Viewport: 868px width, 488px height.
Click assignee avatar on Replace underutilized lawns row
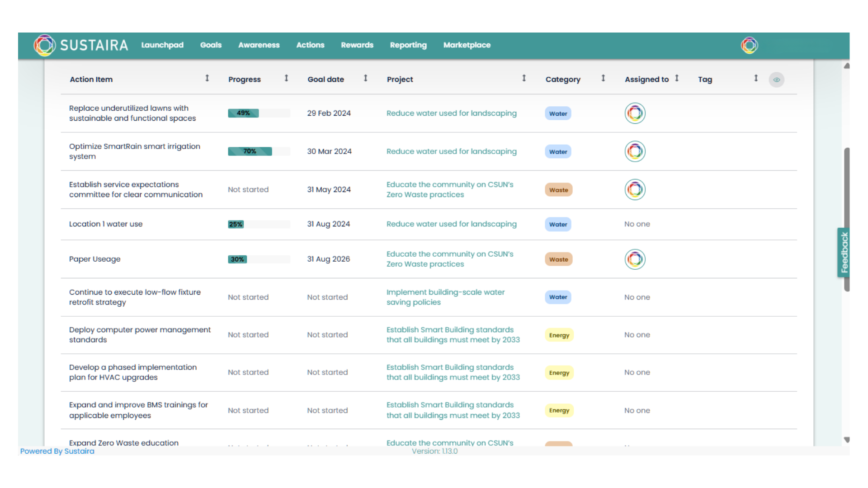[635, 113]
